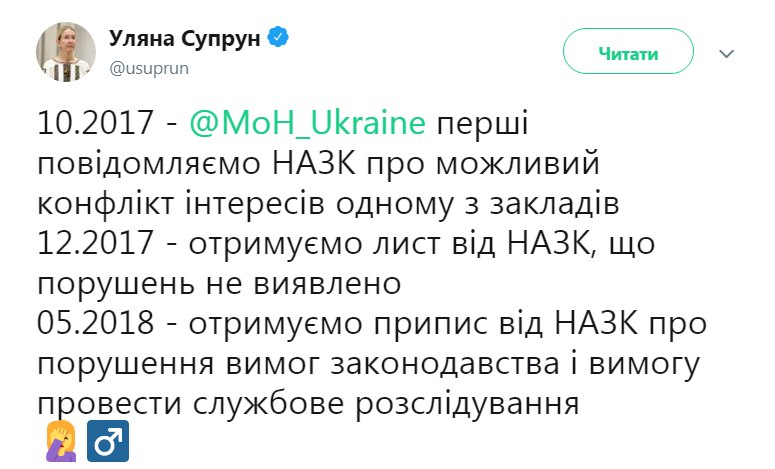This screenshot has height=469, width=775.
Task: Open the @usuprun handle
Action: click(148, 68)
